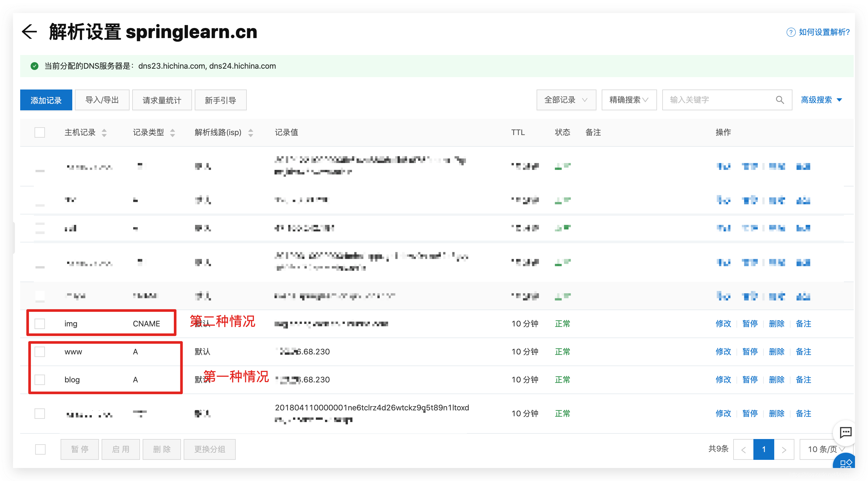This screenshot has height=481, width=868.
Task: Click the search magnifier icon
Action: (779, 100)
